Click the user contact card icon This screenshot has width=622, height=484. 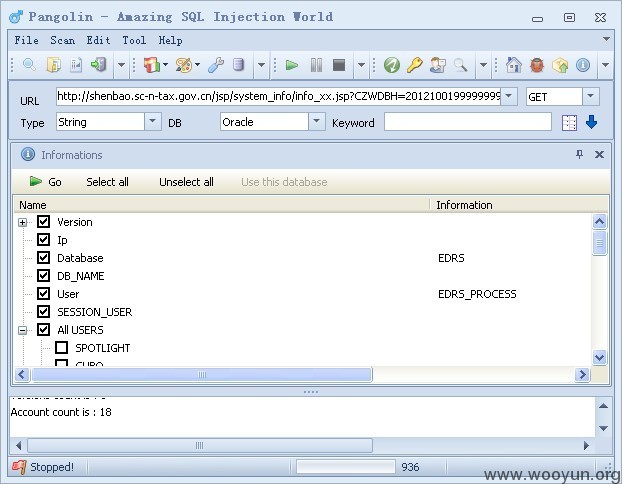tap(438, 65)
